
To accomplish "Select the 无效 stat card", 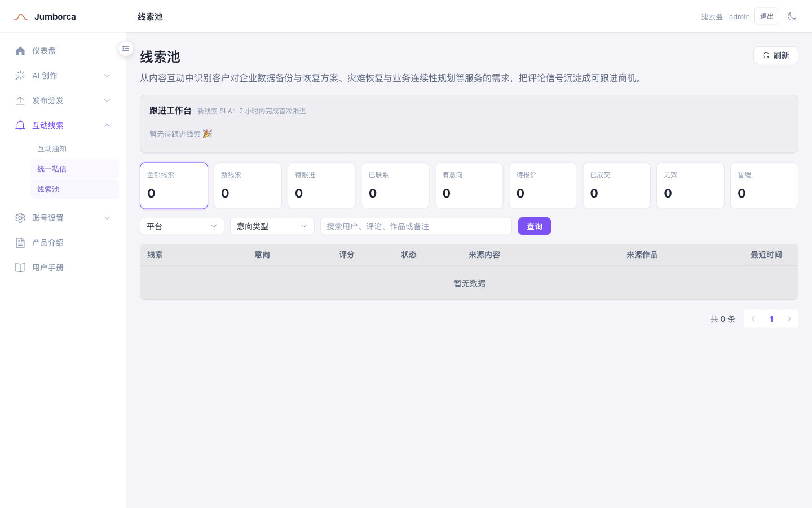I will pyautogui.click(x=690, y=186).
